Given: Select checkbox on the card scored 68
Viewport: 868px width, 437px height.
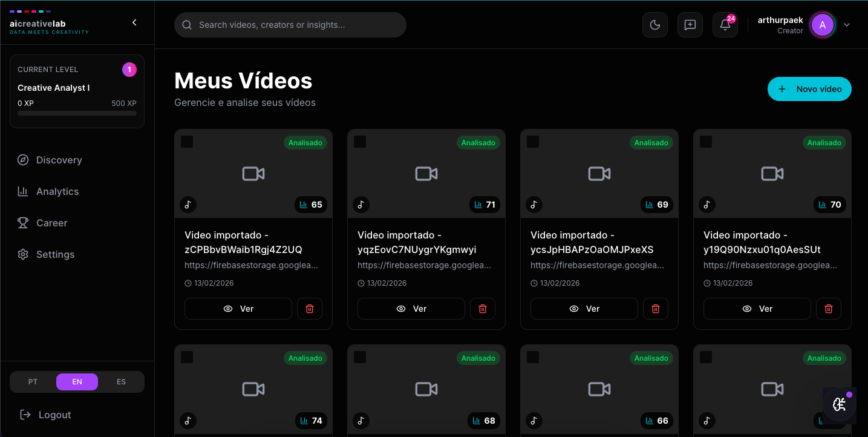Looking at the screenshot, I should point(360,357).
